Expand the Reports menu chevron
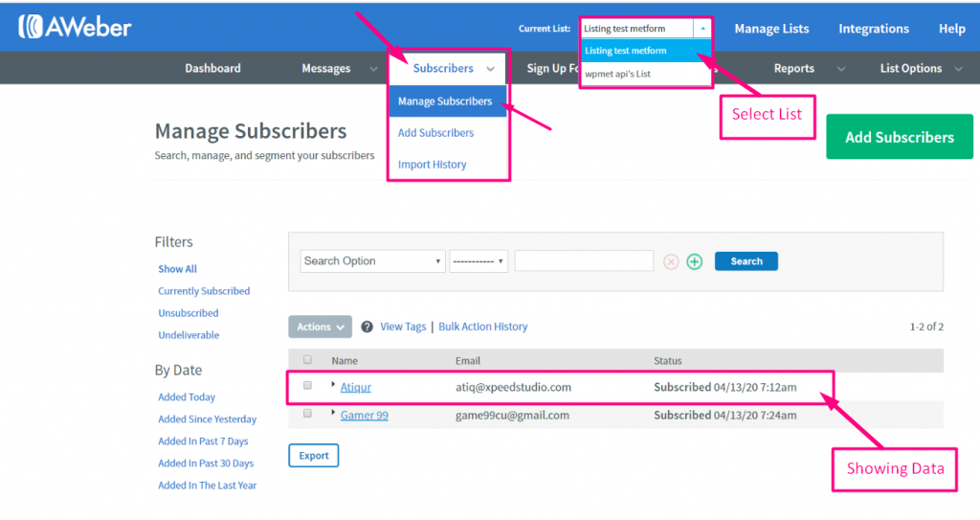 pyautogui.click(x=841, y=69)
